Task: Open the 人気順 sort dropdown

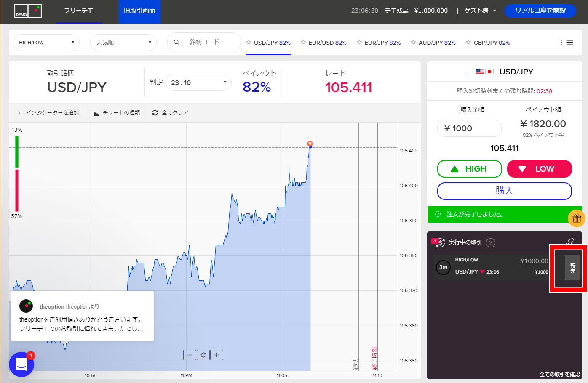Action: [x=123, y=43]
